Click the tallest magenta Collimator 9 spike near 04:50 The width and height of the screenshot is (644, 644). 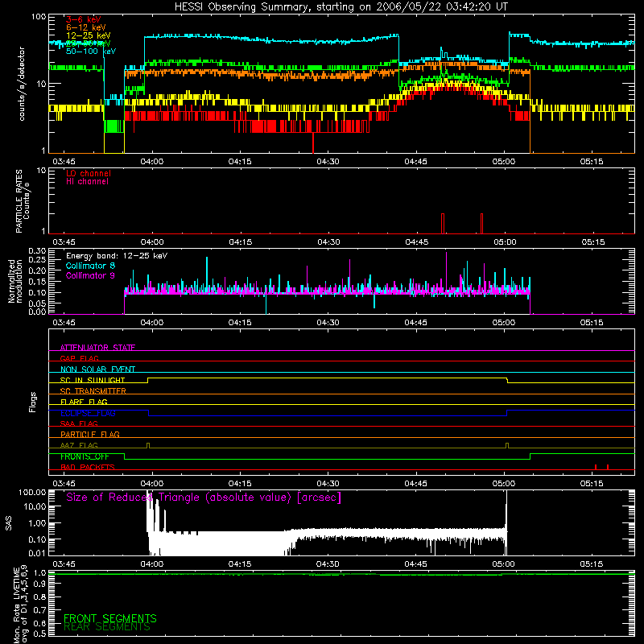(447, 271)
